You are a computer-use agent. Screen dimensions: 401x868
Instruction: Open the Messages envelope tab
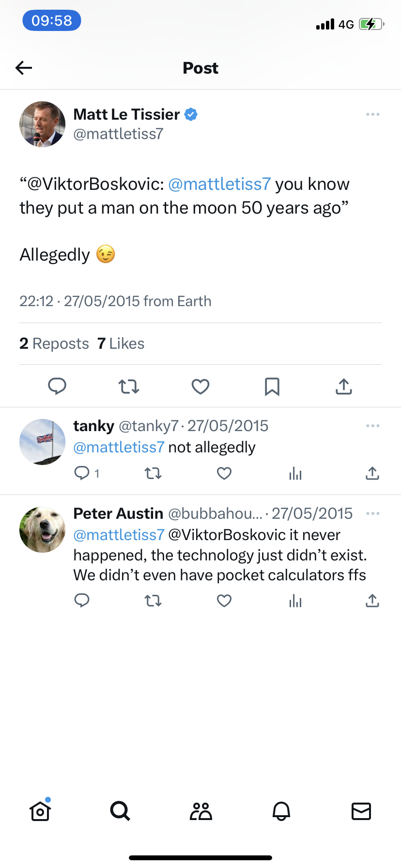361,811
